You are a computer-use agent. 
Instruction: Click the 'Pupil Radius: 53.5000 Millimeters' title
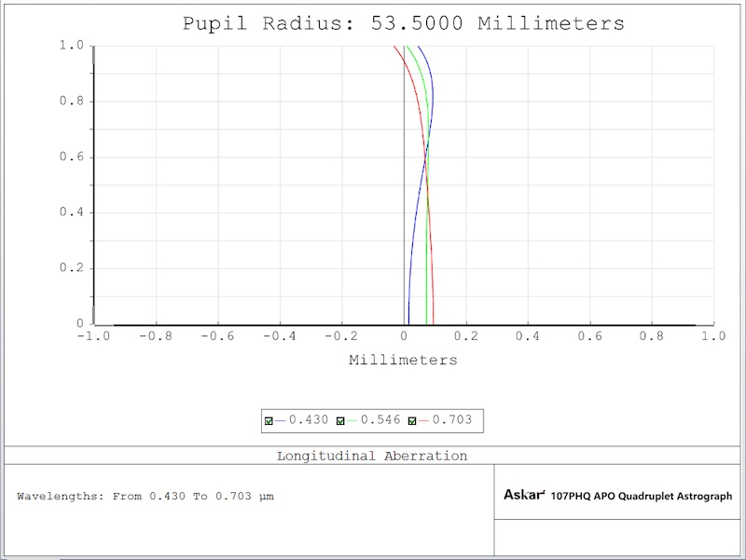404,23
